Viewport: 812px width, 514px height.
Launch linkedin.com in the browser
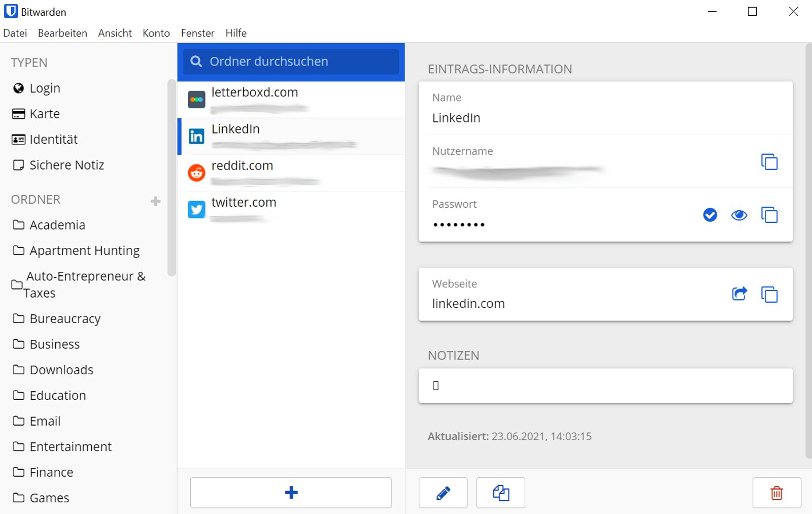739,294
